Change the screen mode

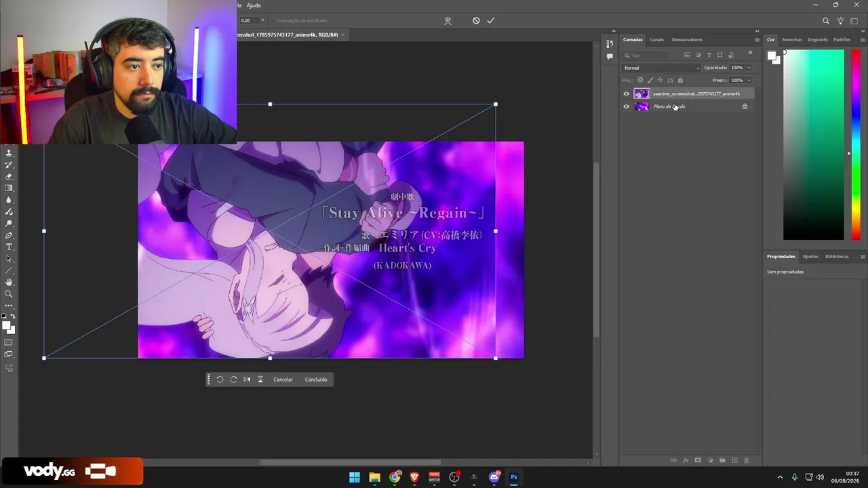click(9, 354)
